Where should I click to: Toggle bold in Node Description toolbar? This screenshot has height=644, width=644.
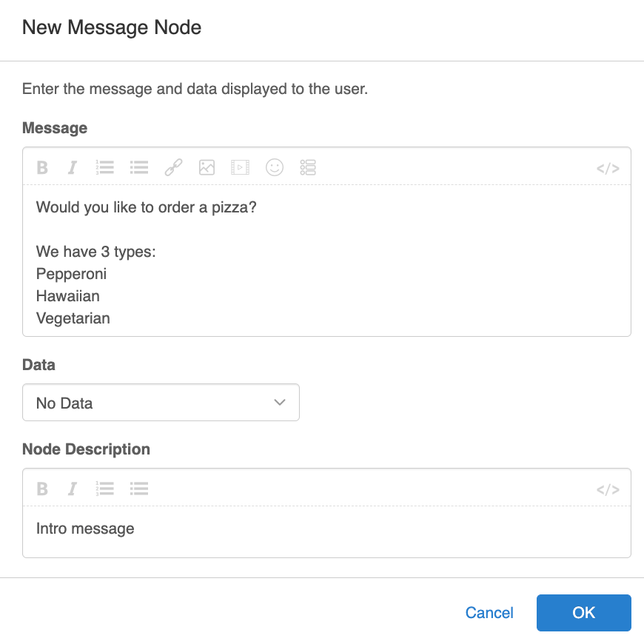[x=42, y=489]
